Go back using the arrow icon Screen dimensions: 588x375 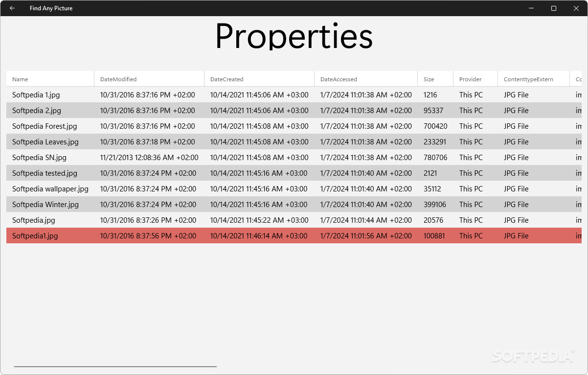click(x=12, y=8)
